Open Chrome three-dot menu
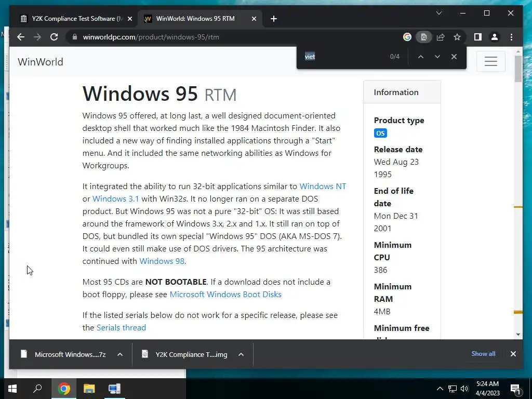 [511, 37]
